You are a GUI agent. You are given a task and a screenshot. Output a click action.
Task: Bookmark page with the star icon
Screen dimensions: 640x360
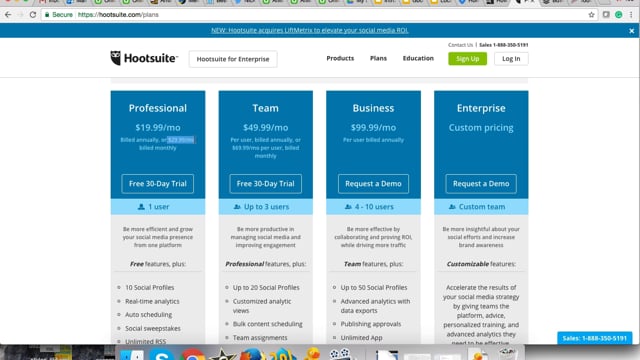[591, 15]
